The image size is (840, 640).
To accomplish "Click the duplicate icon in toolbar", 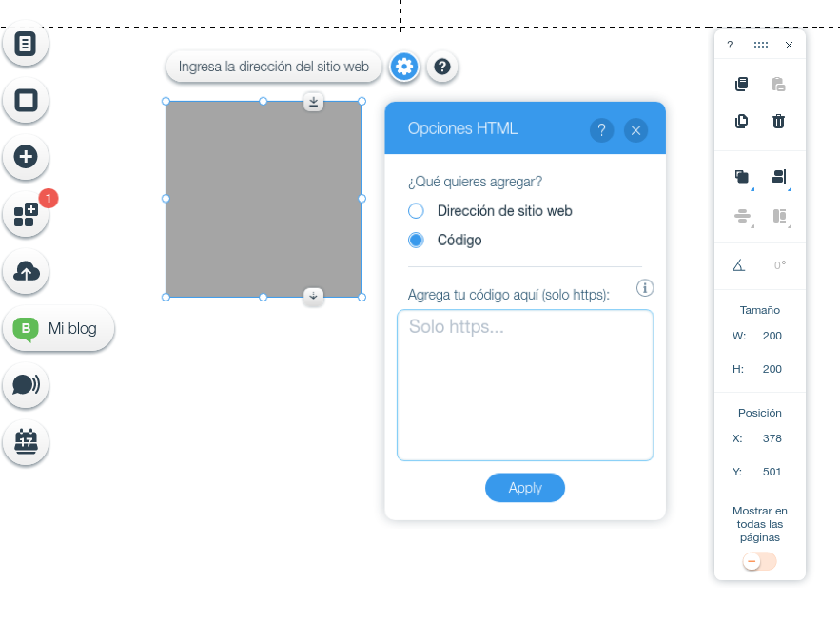I will [741, 121].
